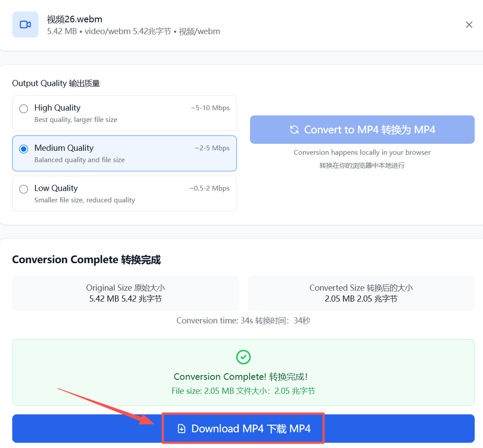Click the ~0.5-2 Mbps bitrate label
The image size is (483, 448).
tap(209, 188)
